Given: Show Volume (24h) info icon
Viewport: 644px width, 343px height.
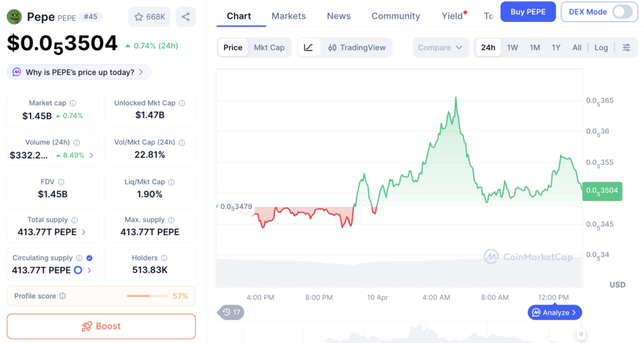Looking at the screenshot, I should tap(76, 142).
